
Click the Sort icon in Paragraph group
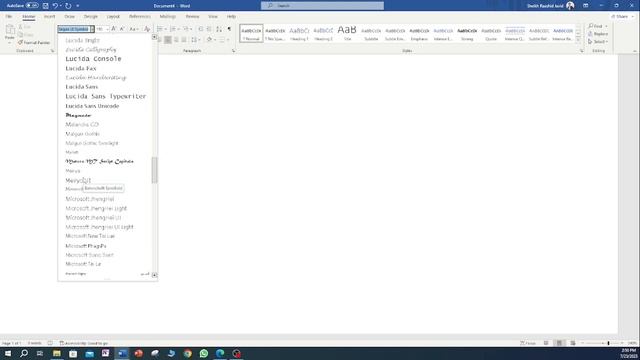point(219,29)
